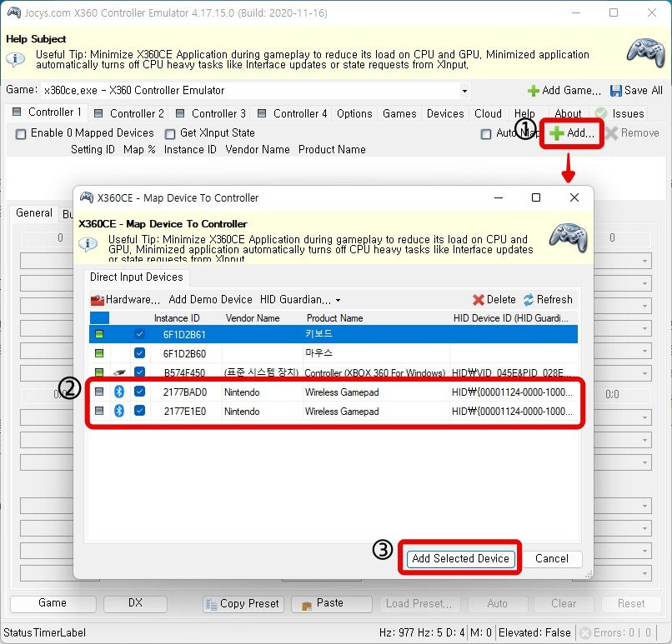Click the Issues green check icon

(601, 113)
